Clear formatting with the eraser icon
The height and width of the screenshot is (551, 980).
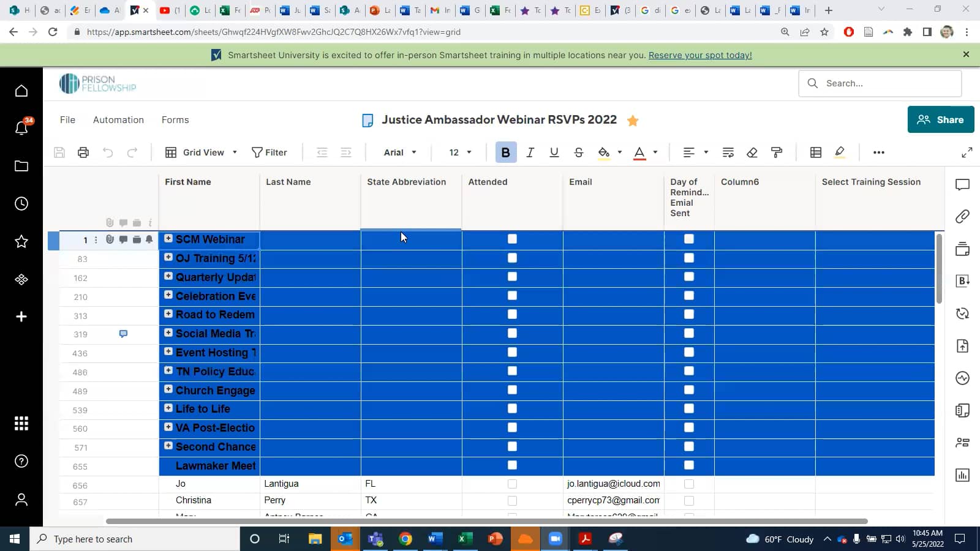click(x=752, y=152)
